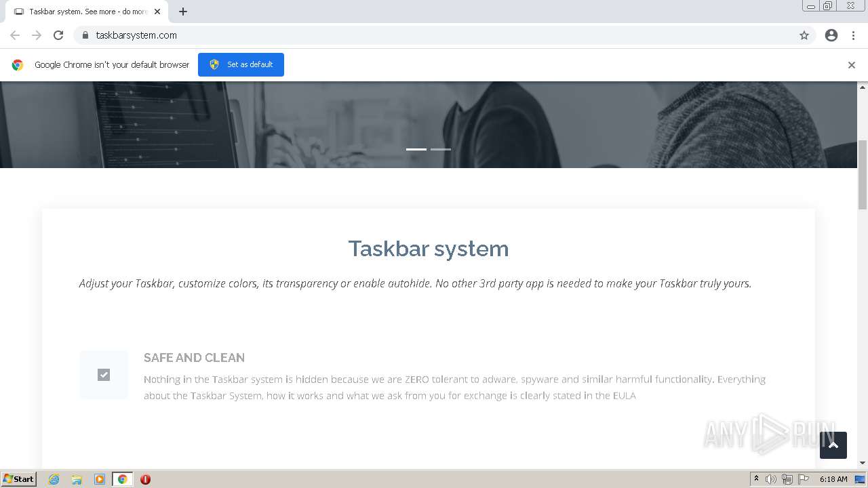This screenshot has width=868, height=488.
Task: Click the browser back arrow
Action: coord(15,35)
